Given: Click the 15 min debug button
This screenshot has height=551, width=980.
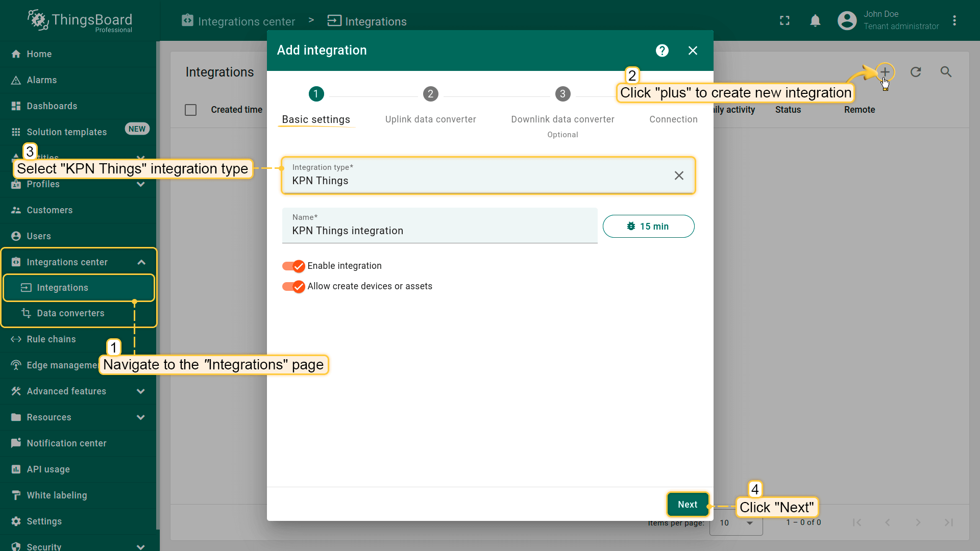Looking at the screenshot, I should point(648,227).
